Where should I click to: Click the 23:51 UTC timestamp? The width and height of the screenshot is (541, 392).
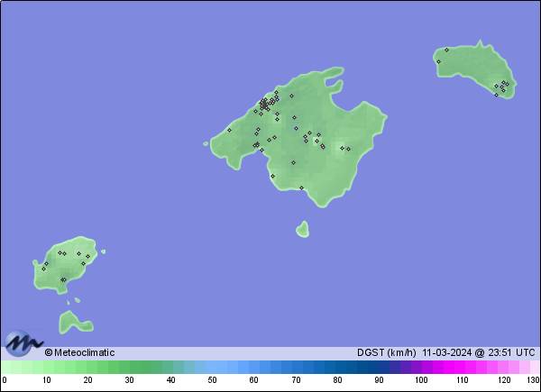[510, 352]
